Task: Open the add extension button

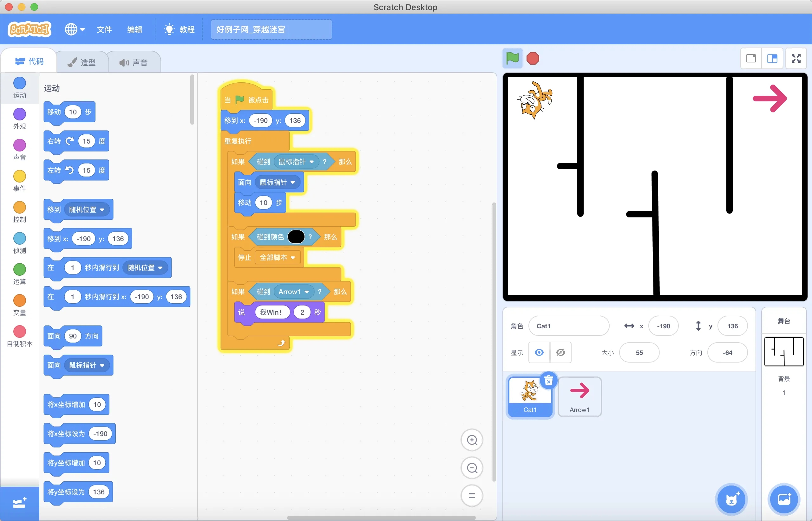Action: (x=20, y=503)
